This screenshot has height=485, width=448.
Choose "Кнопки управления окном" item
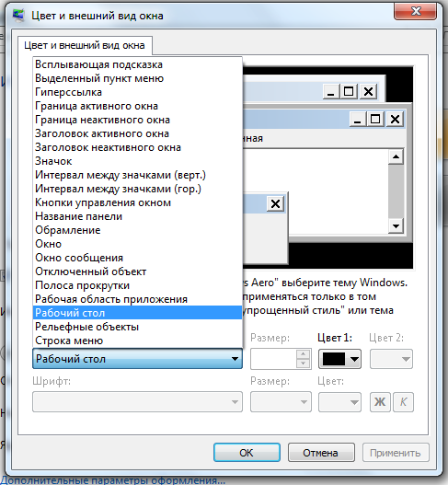coord(137,202)
